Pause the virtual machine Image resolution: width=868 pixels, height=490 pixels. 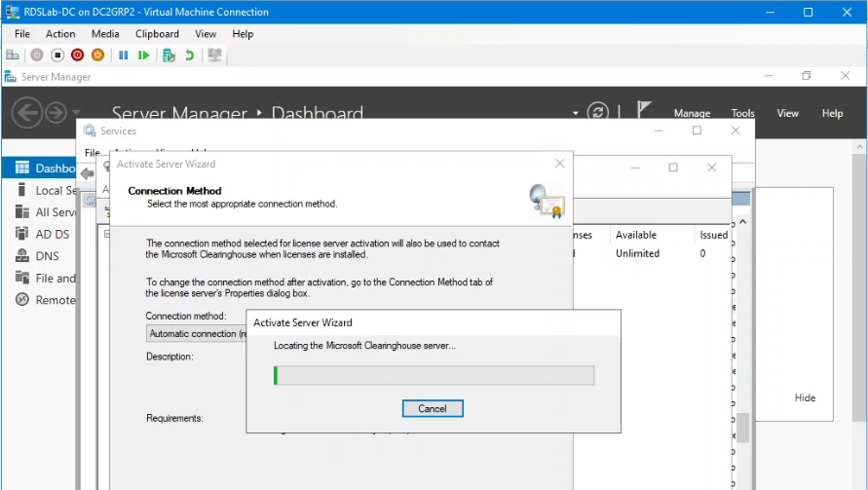(x=124, y=56)
